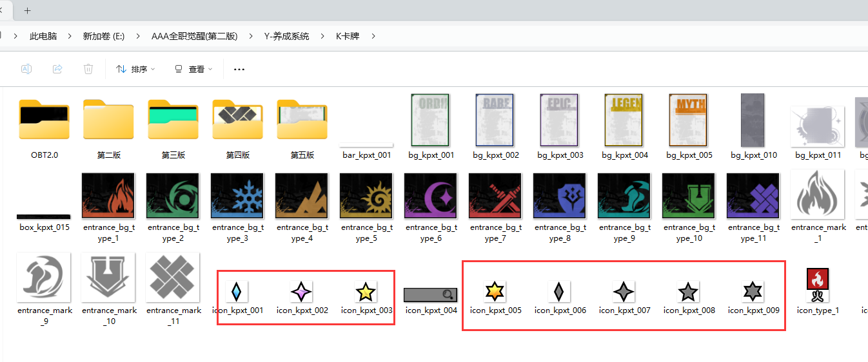Open a new tab with plus button
The image size is (868, 362).
click(27, 10)
